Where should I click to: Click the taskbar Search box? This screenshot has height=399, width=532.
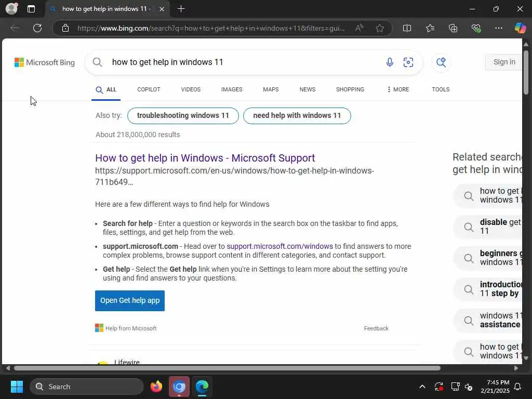87,387
